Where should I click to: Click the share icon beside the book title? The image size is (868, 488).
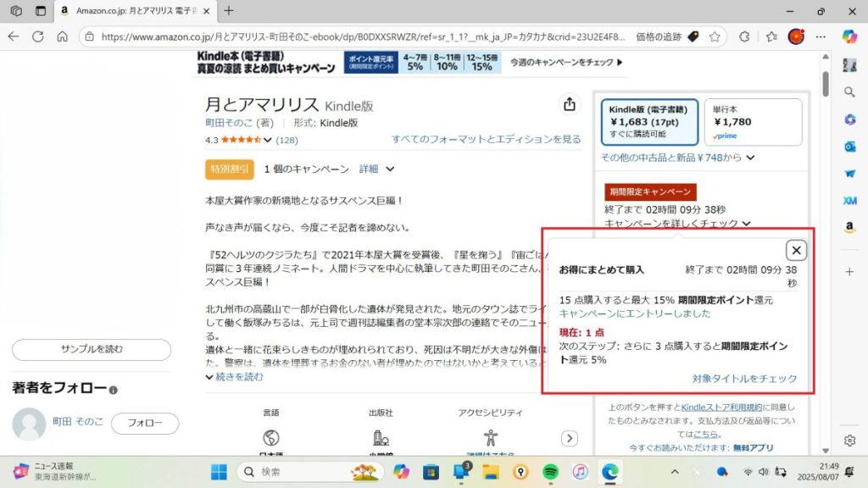coord(569,104)
